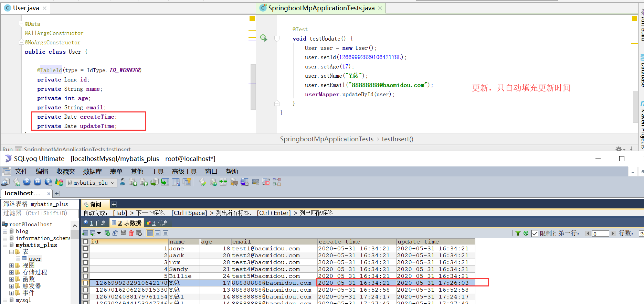Toggle the limit rows checkbox

pos(535,234)
